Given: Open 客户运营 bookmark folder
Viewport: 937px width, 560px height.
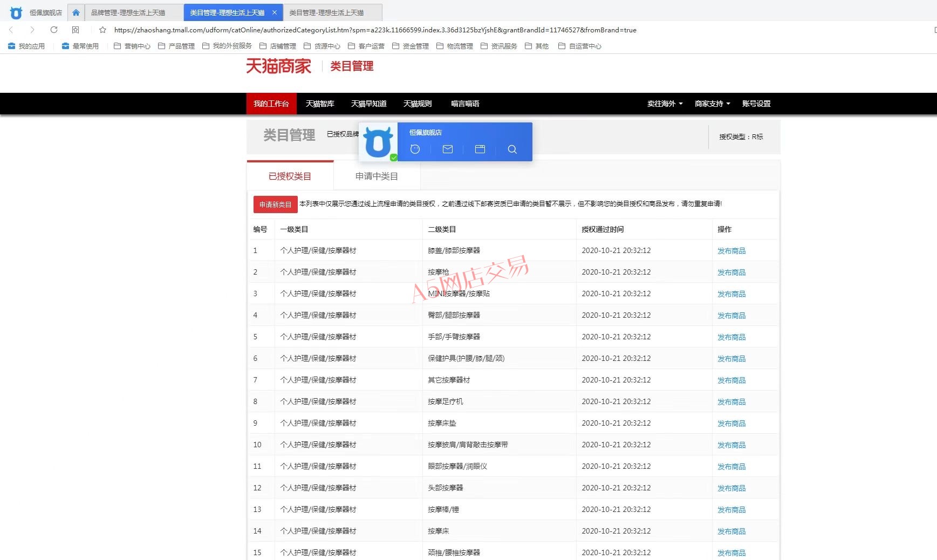Looking at the screenshot, I should 366,46.
